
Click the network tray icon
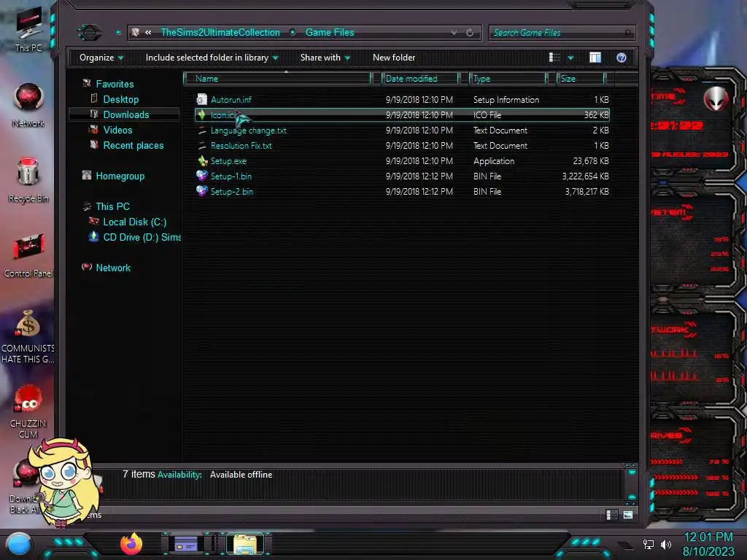(648, 544)
